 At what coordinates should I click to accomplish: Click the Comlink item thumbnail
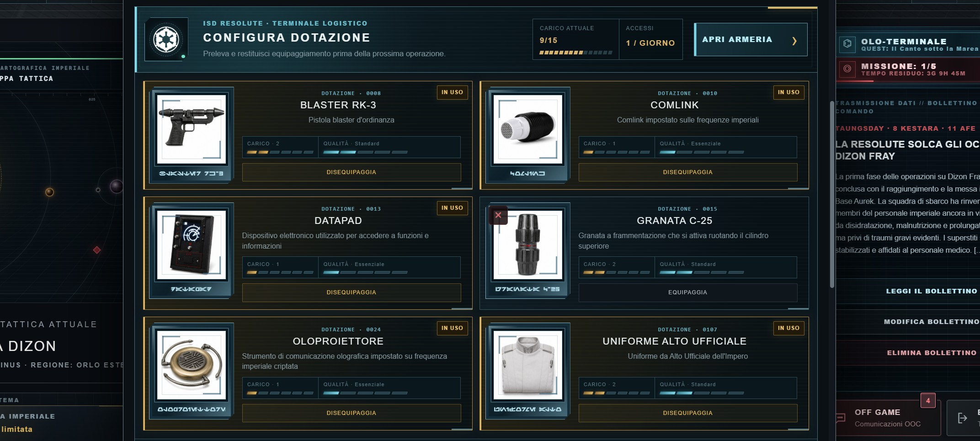(528, 129)
